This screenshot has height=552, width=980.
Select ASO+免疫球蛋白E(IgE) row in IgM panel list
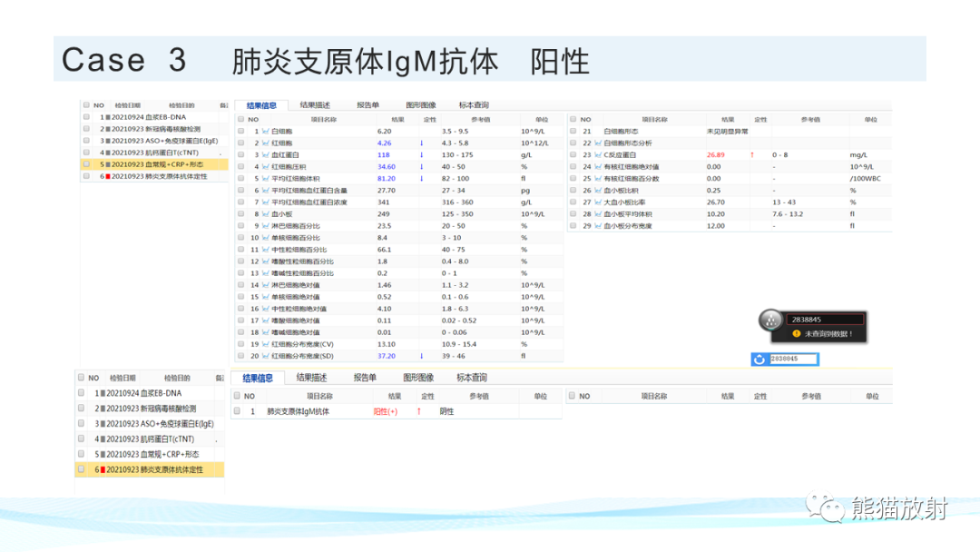pos(150,424)
